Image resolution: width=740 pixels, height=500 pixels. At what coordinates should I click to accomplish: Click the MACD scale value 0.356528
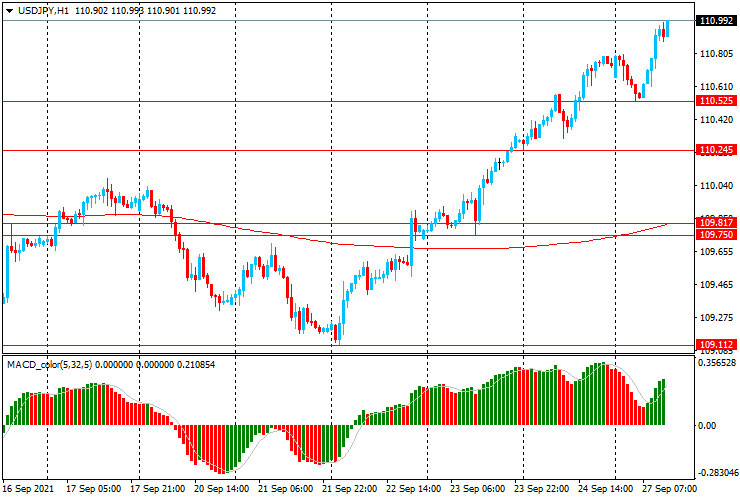[717, 363]
